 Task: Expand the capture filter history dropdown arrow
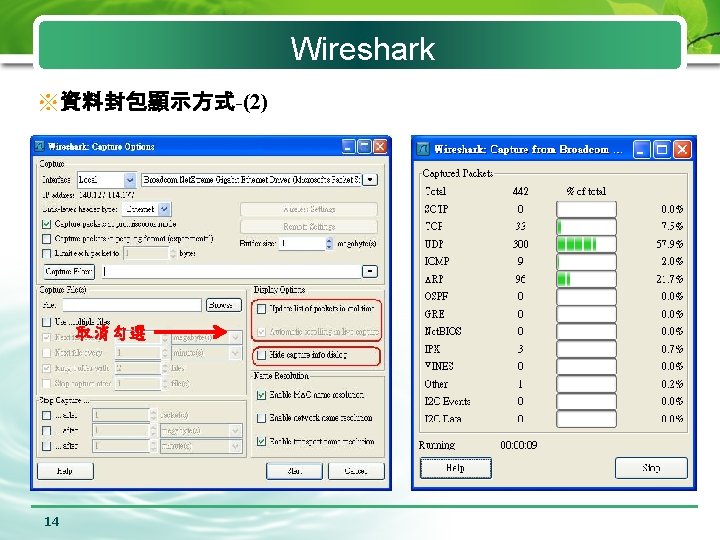[x=370, y=271]
